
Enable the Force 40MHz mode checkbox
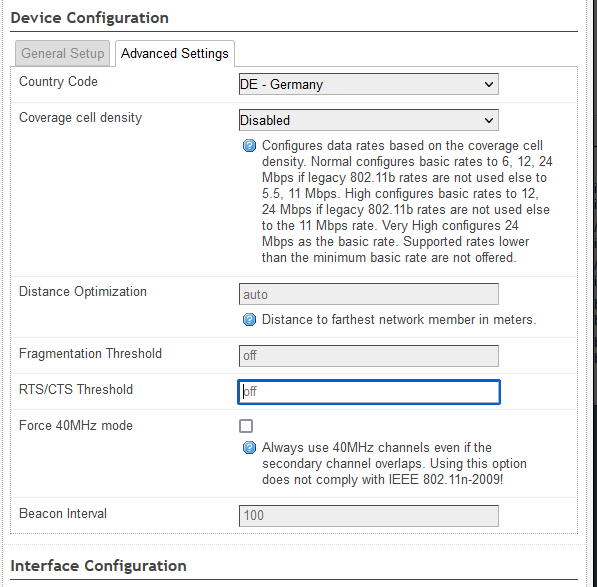pyautogui.click(x=246, y=426)
